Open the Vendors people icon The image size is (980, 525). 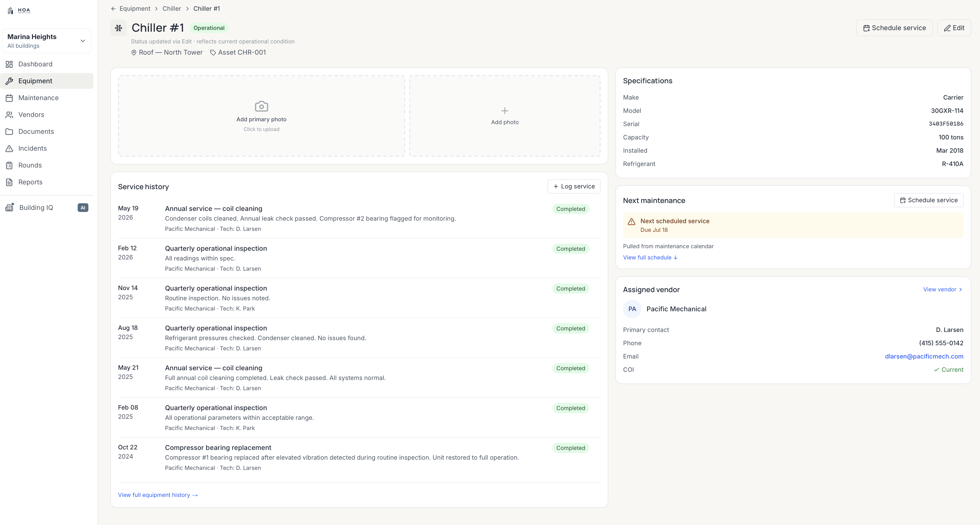9,115
